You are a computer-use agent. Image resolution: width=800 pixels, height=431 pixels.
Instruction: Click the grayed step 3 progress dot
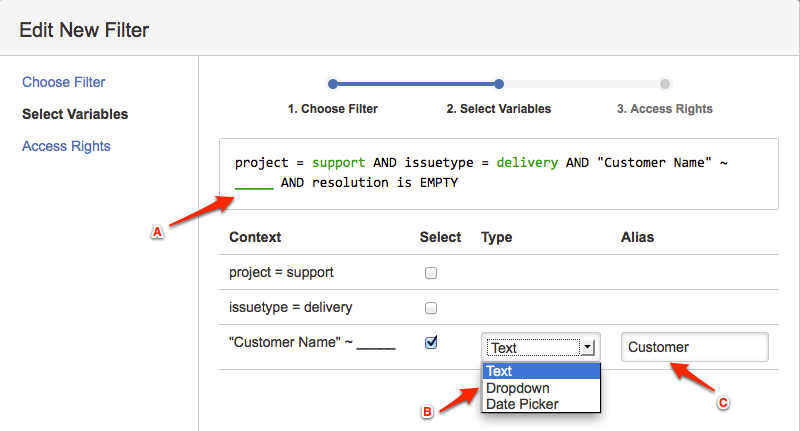(665, 85)
